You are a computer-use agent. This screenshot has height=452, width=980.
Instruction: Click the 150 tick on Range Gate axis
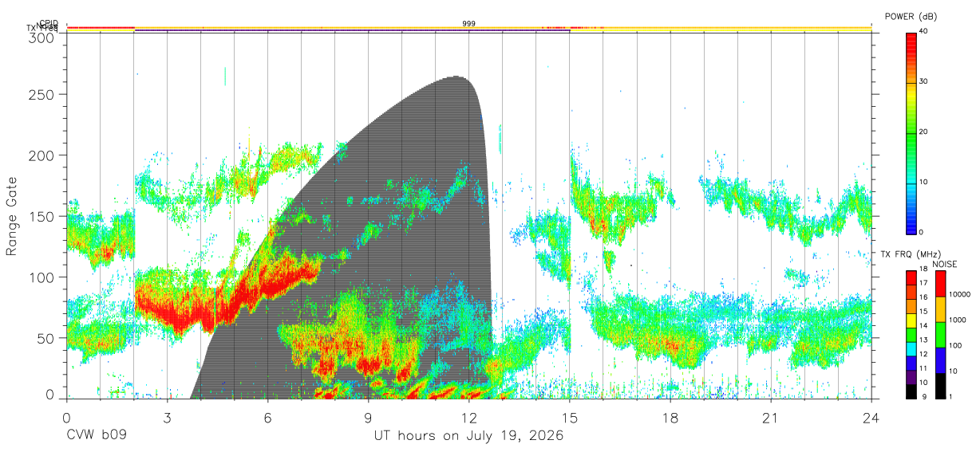click(42, 216)
